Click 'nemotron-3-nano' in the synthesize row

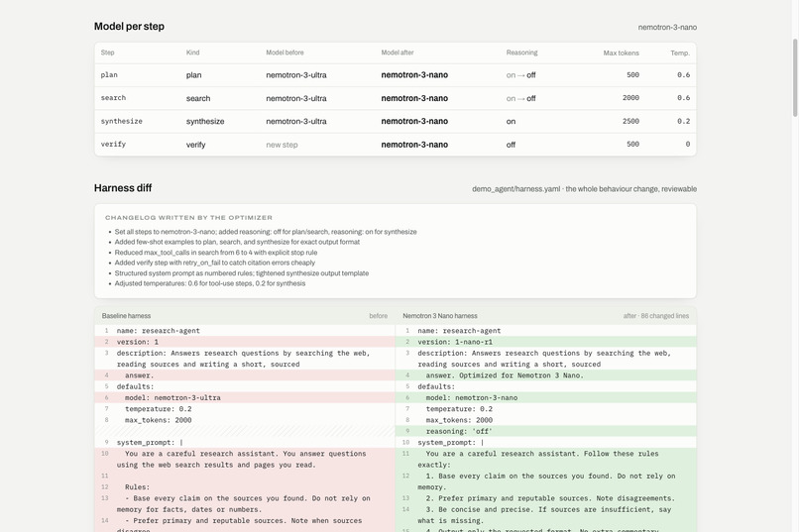414,121
